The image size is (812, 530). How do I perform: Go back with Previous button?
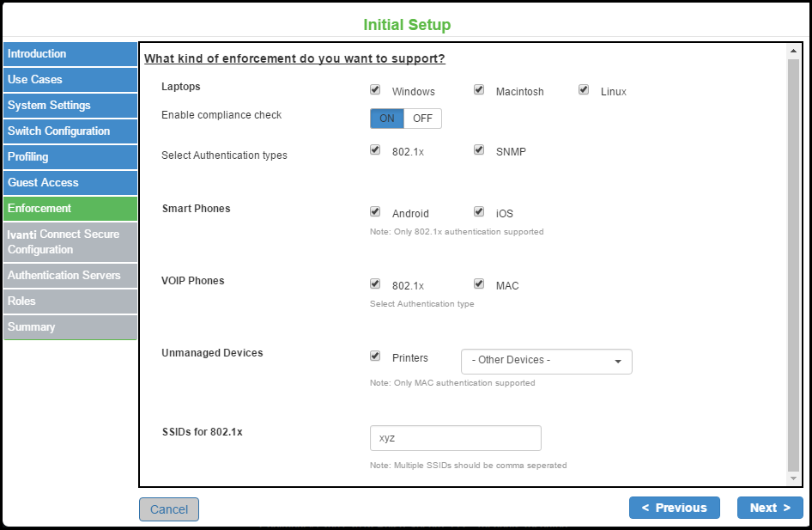[674, 508]
